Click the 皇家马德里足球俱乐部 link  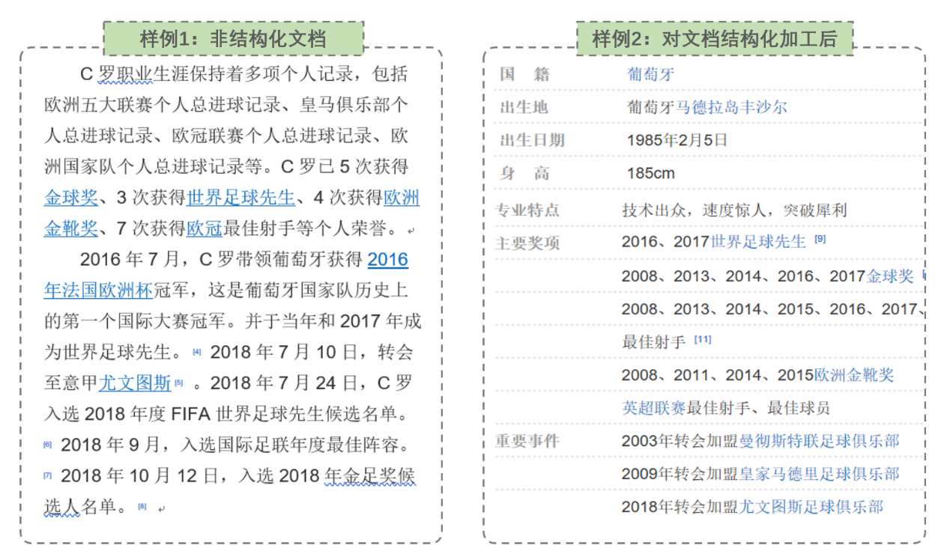(x=819, y=474)
